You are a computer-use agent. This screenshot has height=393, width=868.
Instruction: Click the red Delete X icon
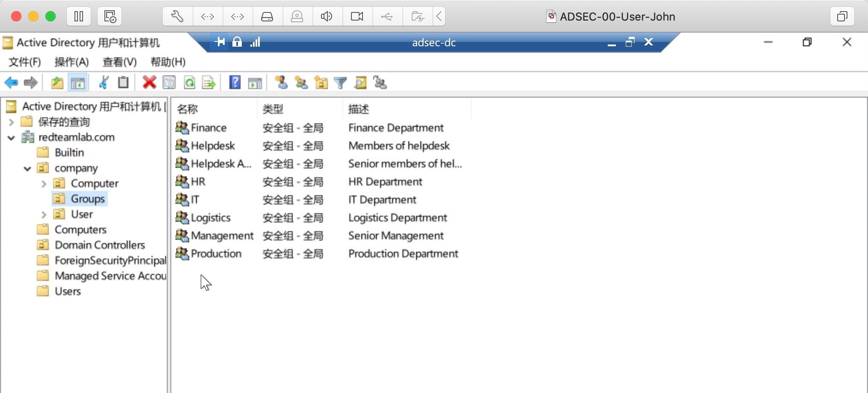(x=149, y=83)
